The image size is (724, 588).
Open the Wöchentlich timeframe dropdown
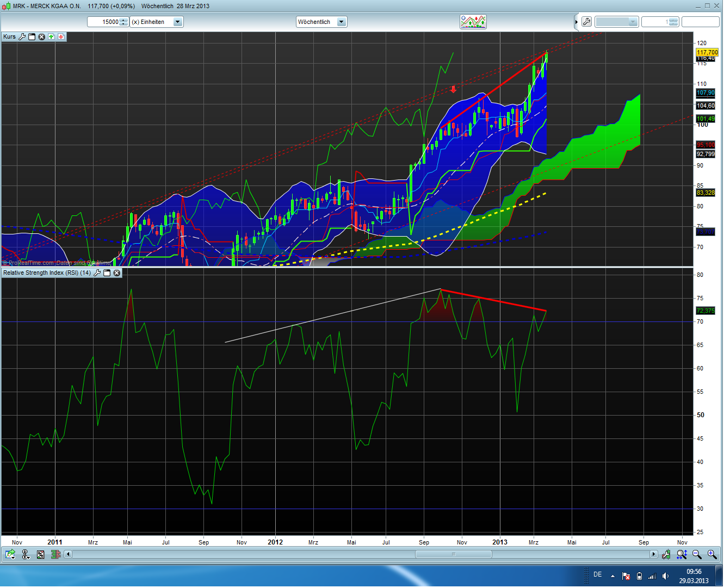click(341, 22)
